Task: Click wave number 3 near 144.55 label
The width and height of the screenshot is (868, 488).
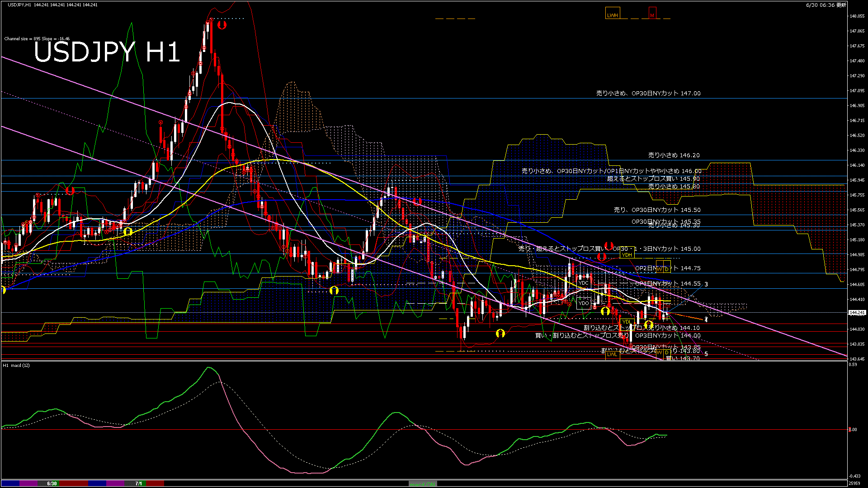Action: click(706, 284)
